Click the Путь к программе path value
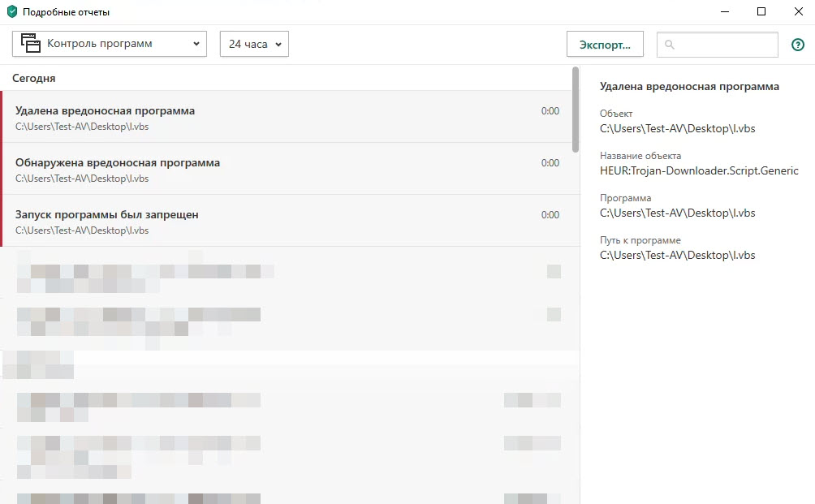The image size is (815, 504). [x=677, y=255]
